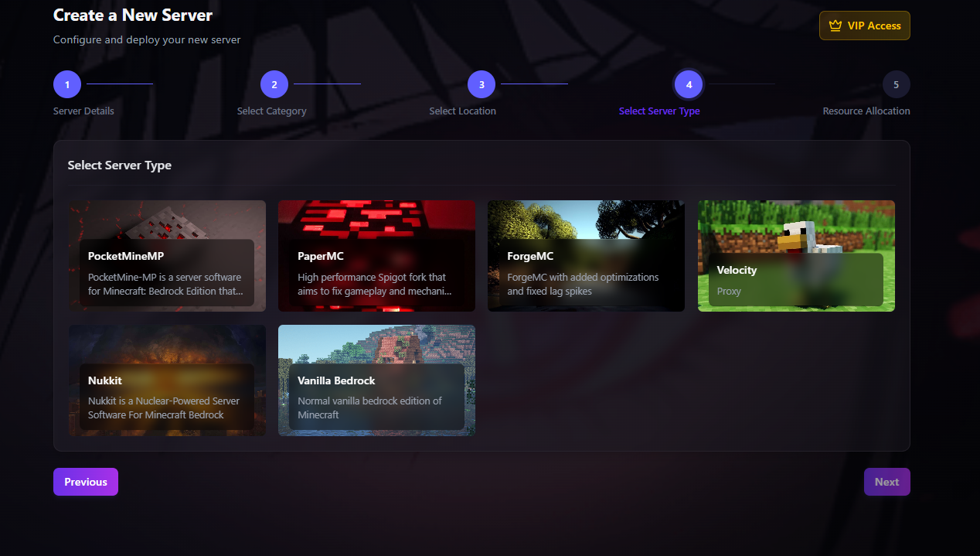Screen dimensions: 980x556
Task: Select step 2 numbered circle
Action: pos(274,84)
